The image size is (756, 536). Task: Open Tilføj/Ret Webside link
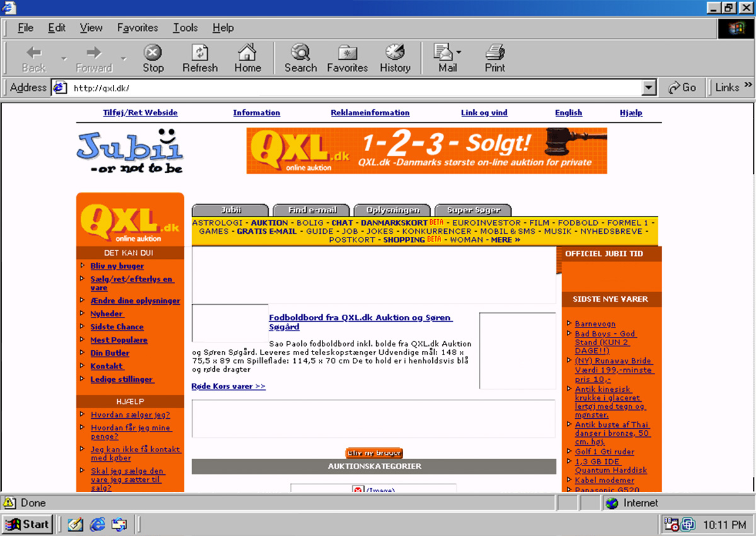point(140,113)
